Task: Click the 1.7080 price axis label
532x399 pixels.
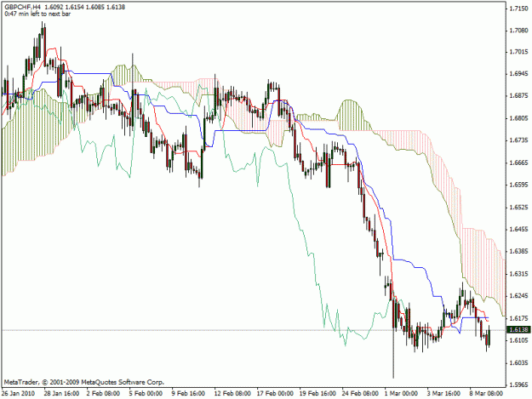Action: coord(518,31)
